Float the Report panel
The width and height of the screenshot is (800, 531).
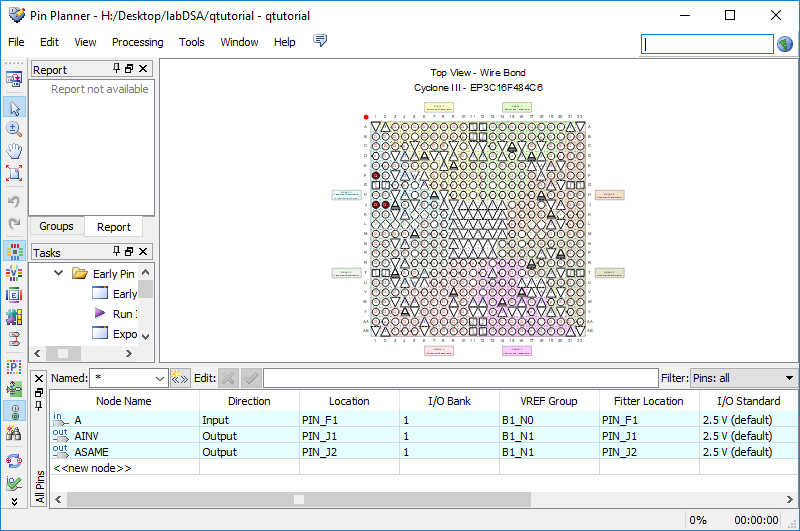point(129,68)
